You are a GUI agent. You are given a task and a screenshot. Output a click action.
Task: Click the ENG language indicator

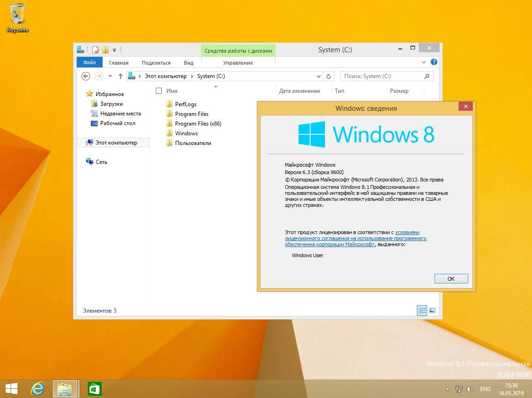tap(485, 389)
